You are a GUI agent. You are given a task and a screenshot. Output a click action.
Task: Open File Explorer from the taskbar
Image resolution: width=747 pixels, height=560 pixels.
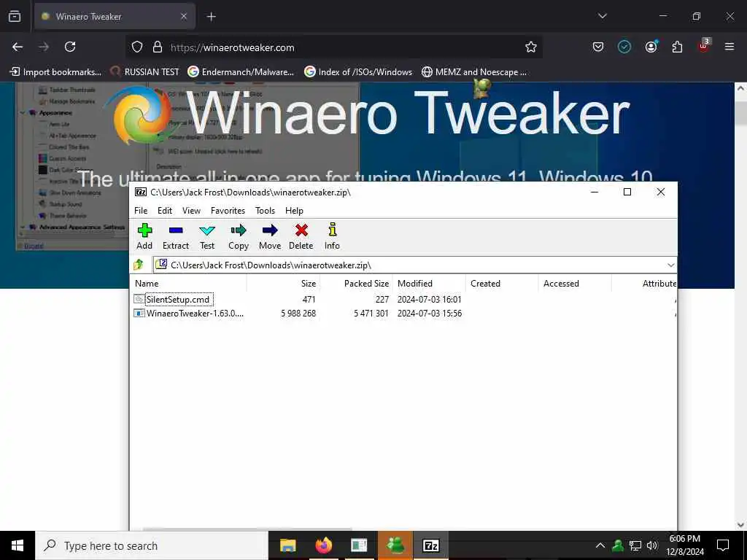(x=287, y=545)
